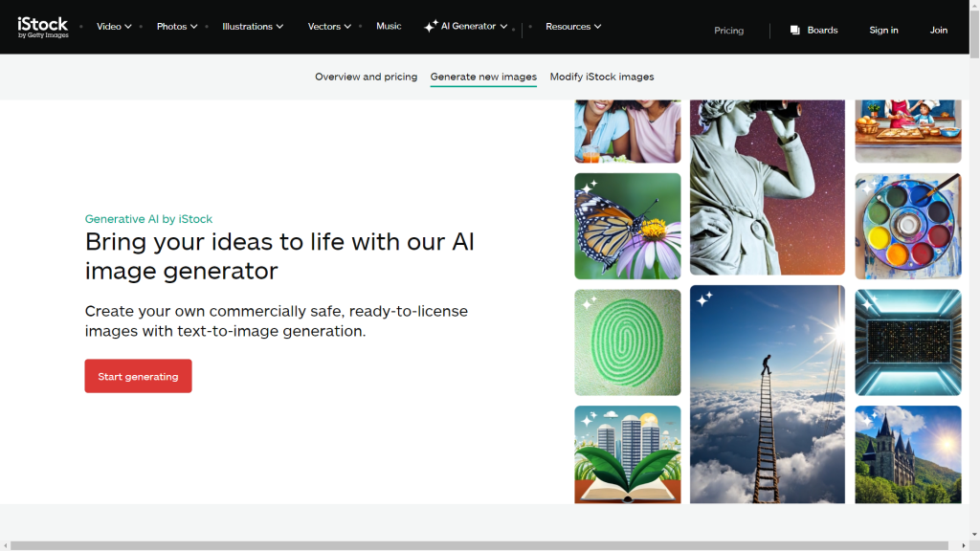
Task: Click the left scroll arrow on horizontal scrollbar
Action: (5, 545)
